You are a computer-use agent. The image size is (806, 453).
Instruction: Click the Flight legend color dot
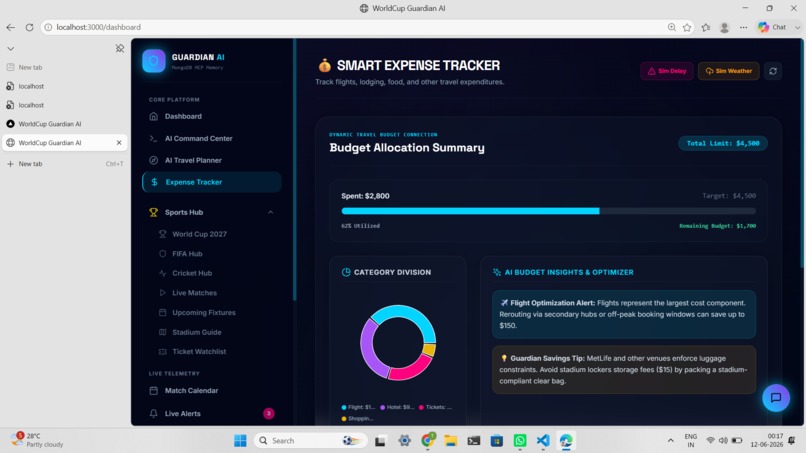coord(344,407)
